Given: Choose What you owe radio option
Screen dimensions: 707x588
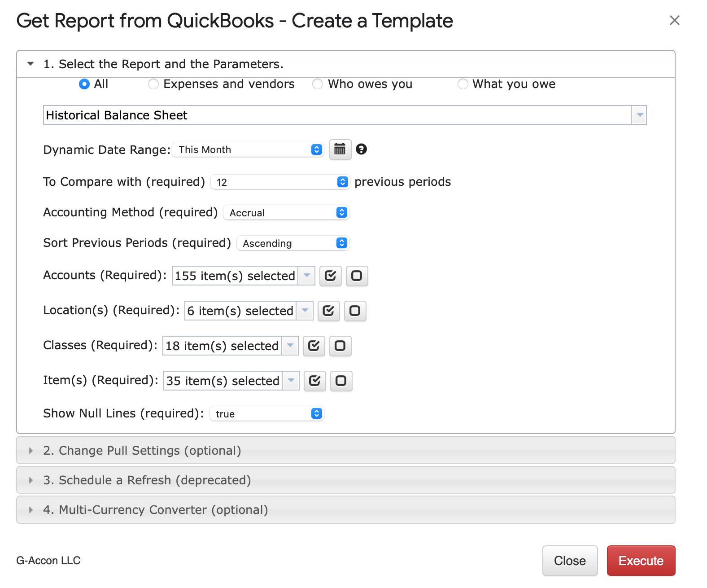Looking at the screenshot, I should [x=463, y=84].
